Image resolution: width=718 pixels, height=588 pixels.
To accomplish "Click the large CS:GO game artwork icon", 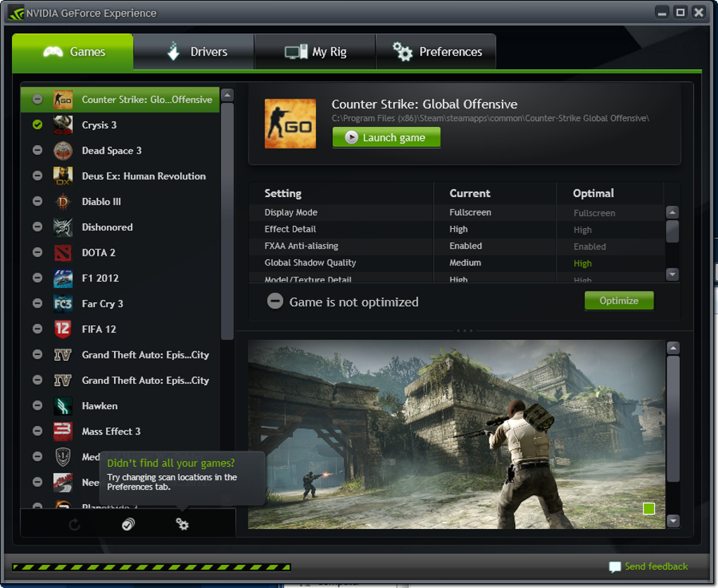I will (290, 124).
